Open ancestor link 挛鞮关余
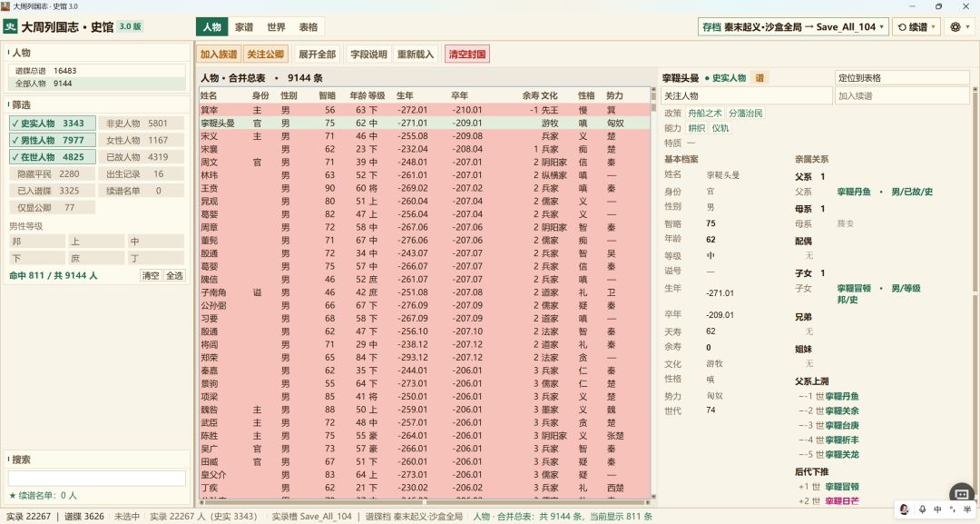 coord(842,410)
